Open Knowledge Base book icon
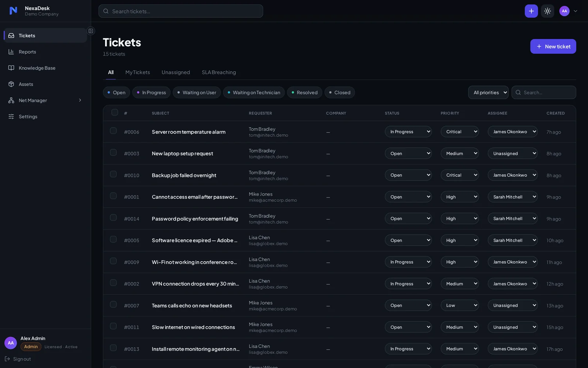 tap(11, 68)
